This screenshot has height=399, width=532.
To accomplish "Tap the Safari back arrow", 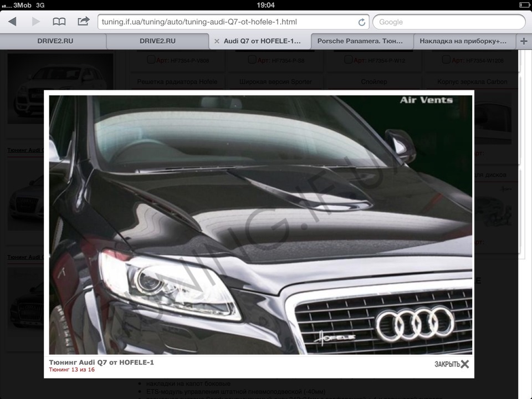I will coord(13,22).
